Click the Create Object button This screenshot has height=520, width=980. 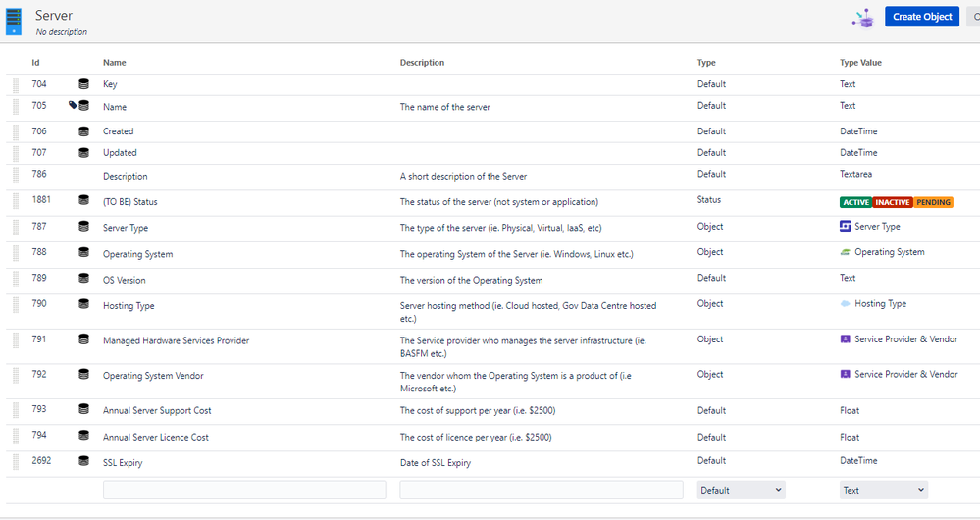tap(922, 17)
